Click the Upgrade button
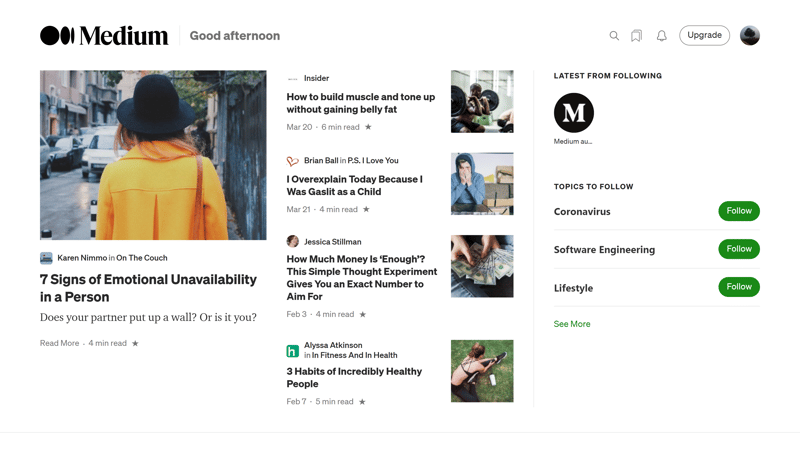 (704, 35)
